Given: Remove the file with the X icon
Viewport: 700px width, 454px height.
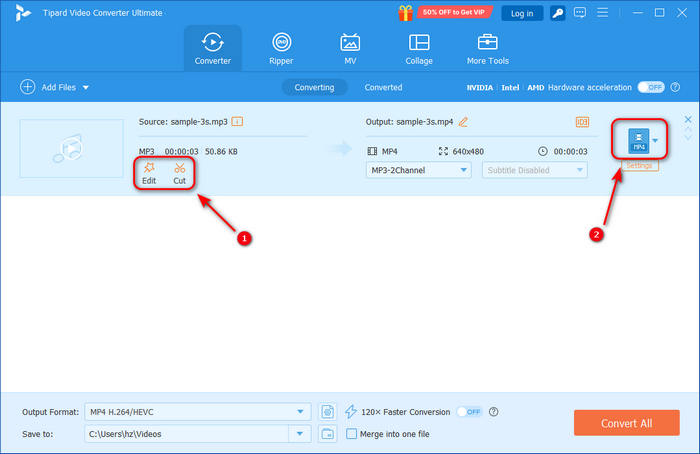Looking at the screenshot, I should pos(688,119).
